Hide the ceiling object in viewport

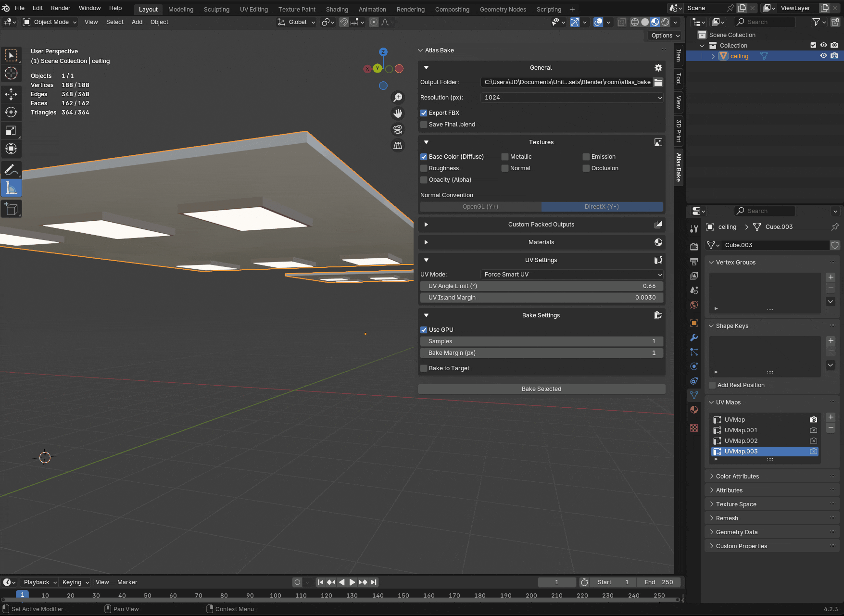point(823,56)
